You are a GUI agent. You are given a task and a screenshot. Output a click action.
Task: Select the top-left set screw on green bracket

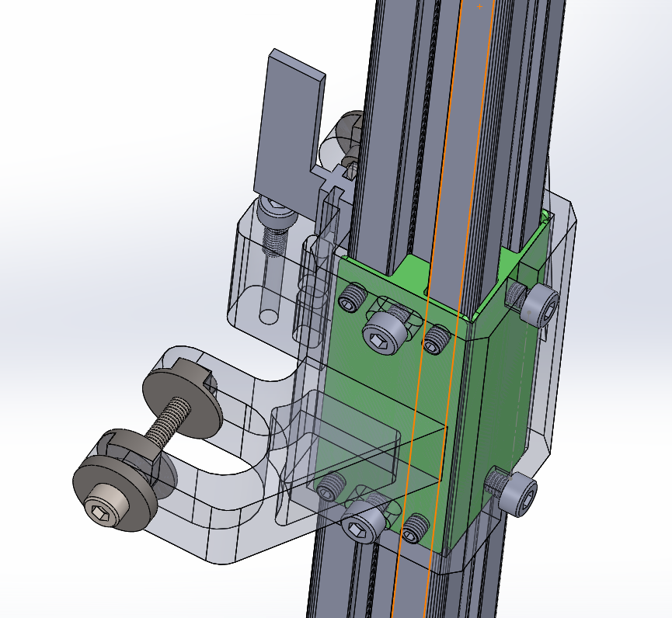click(x=353, y=297)
